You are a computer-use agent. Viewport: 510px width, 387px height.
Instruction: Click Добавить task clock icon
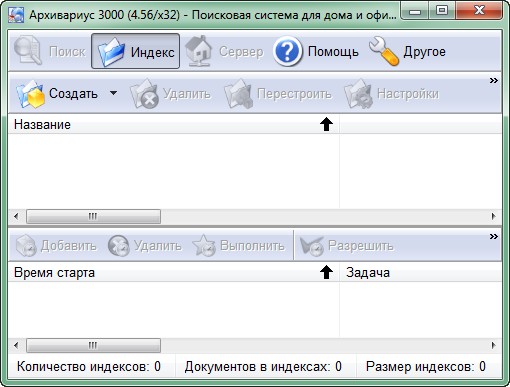(x=26, y=246)
